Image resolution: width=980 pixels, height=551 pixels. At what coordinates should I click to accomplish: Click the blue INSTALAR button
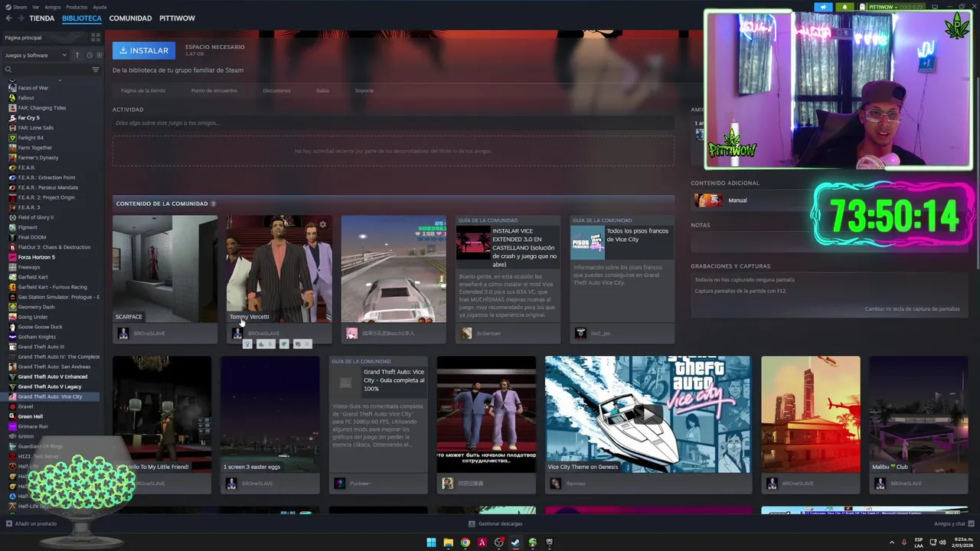tap(144, 51)
